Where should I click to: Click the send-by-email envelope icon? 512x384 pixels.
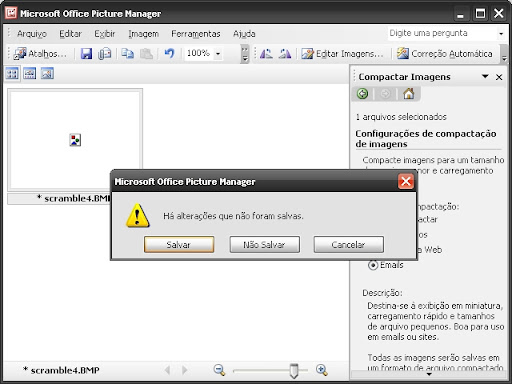105,54
